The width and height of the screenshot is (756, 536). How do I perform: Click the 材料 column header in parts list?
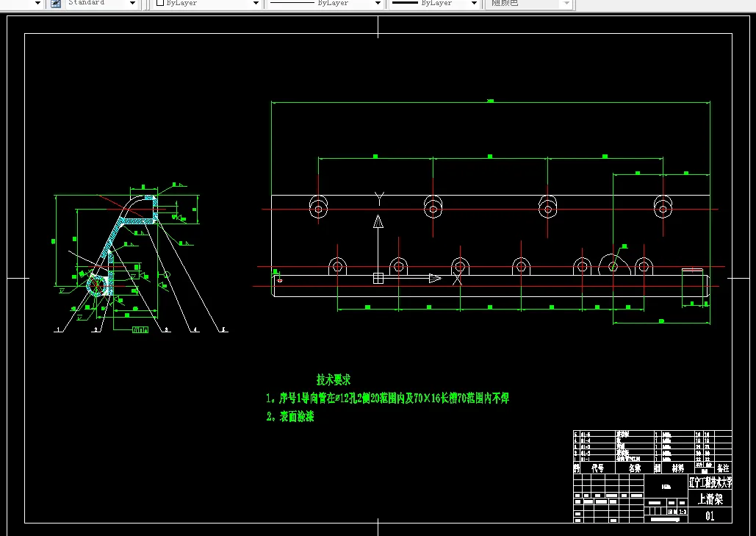pyautogui.click(x=678, y=468)
